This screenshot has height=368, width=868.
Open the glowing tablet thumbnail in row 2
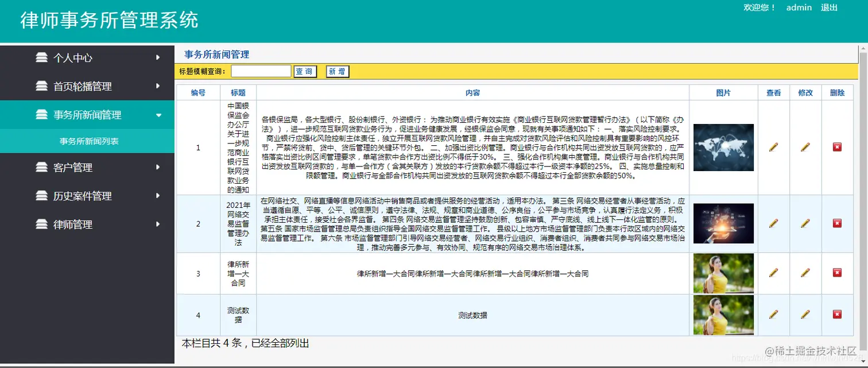coord(723,223)
